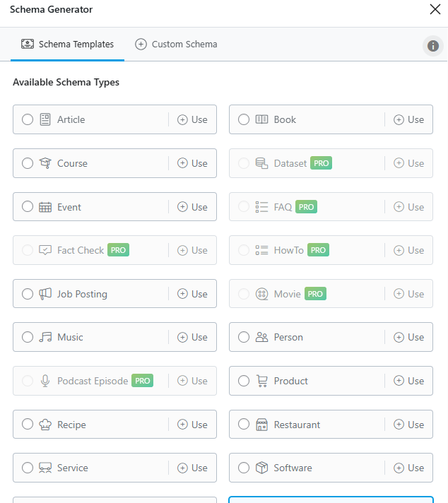Click the 'Podcast Episode' label
448x503 pixels.
tap(93, 381)
